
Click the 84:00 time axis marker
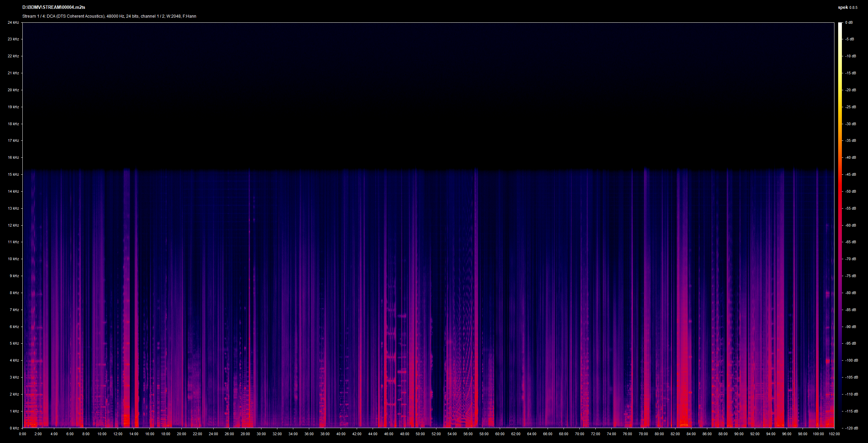pyautogui.click(x=691, y=434)
